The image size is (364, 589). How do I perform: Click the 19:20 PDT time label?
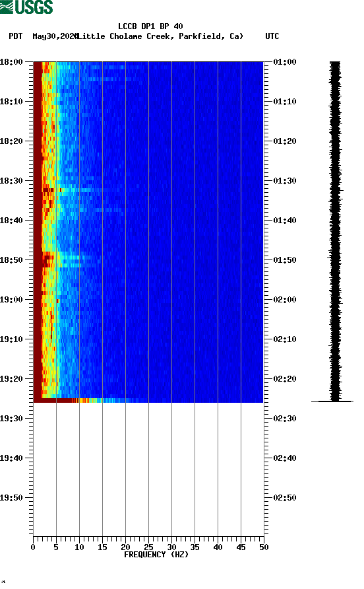[x=11, y=379]
